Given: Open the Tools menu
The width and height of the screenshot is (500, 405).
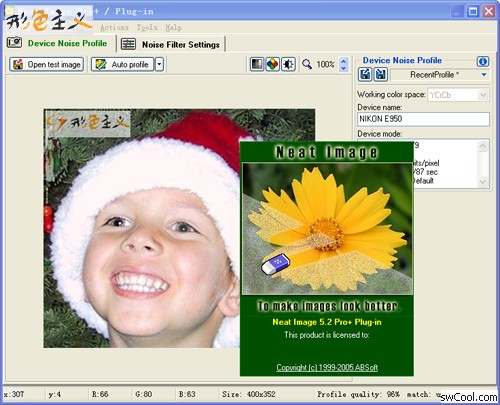Looking at the screenshot, I should point(147,28).
